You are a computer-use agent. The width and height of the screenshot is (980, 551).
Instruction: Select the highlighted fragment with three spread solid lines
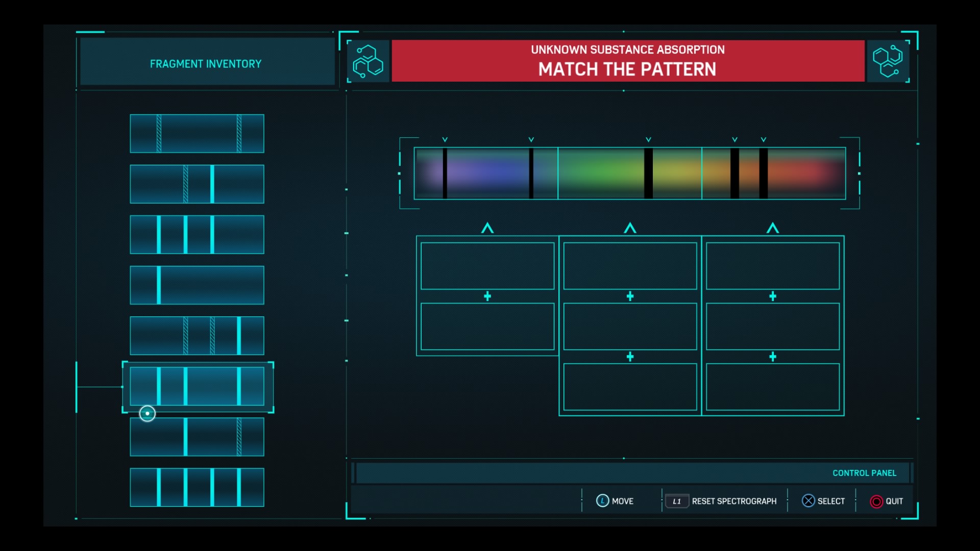(197, 386)
